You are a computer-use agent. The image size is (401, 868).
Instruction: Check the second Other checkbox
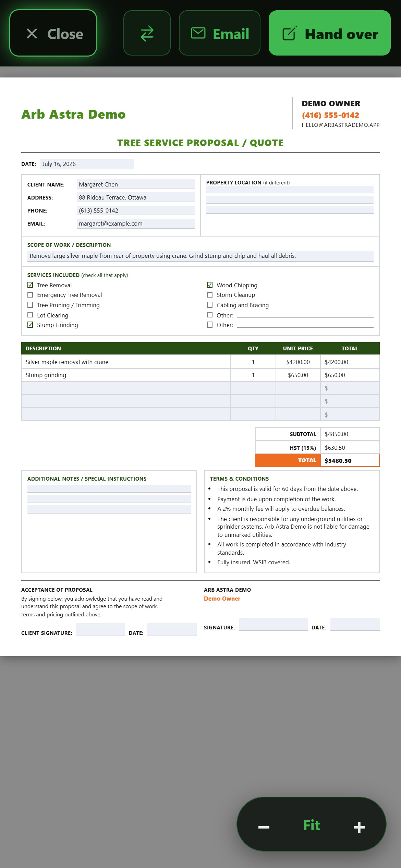click(210, 325)
